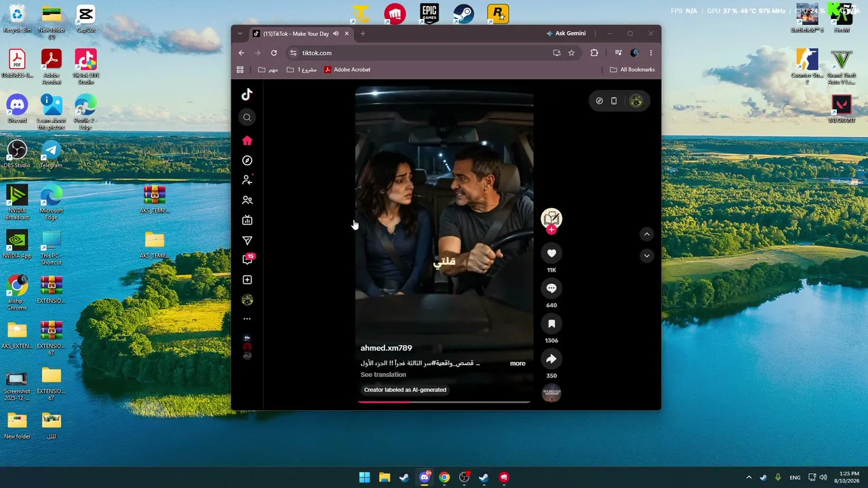This screenshot has height=488, width=868.
Task: Open your profile avatar in TikTok sidebar
Action: tap(247, 300)
